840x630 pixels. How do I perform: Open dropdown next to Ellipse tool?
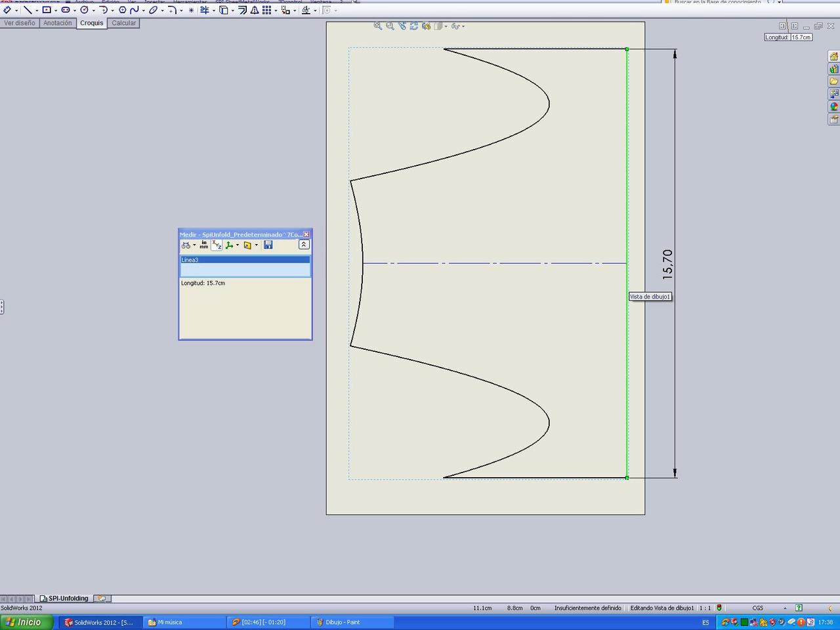point(163,10)
